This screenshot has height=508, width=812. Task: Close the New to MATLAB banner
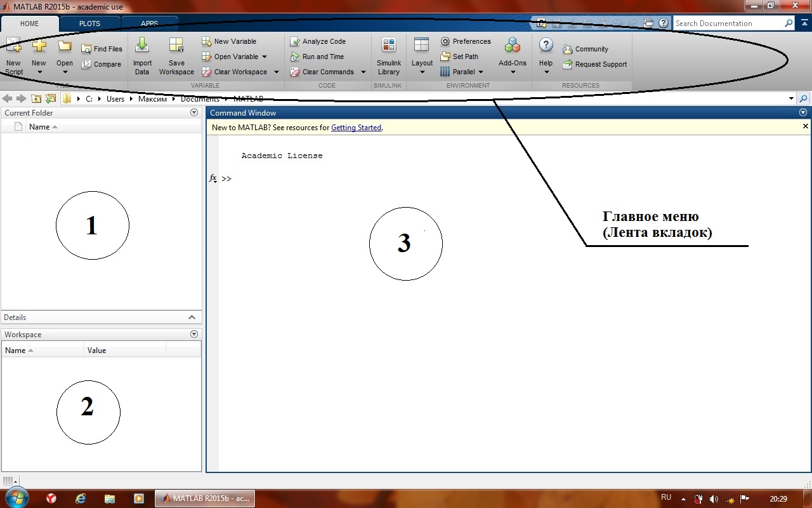coord(806,126)
